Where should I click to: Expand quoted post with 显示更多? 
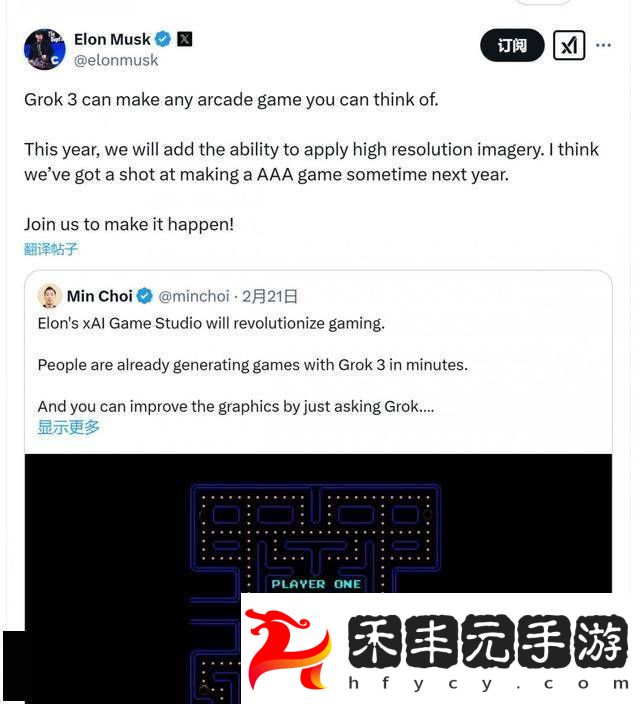68,427
